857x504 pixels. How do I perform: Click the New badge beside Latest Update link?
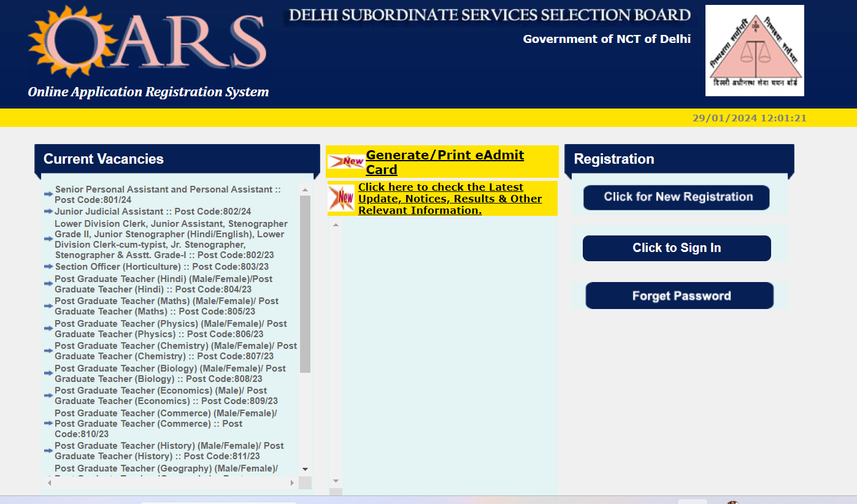pyautogui.click(x=342, y=198)
